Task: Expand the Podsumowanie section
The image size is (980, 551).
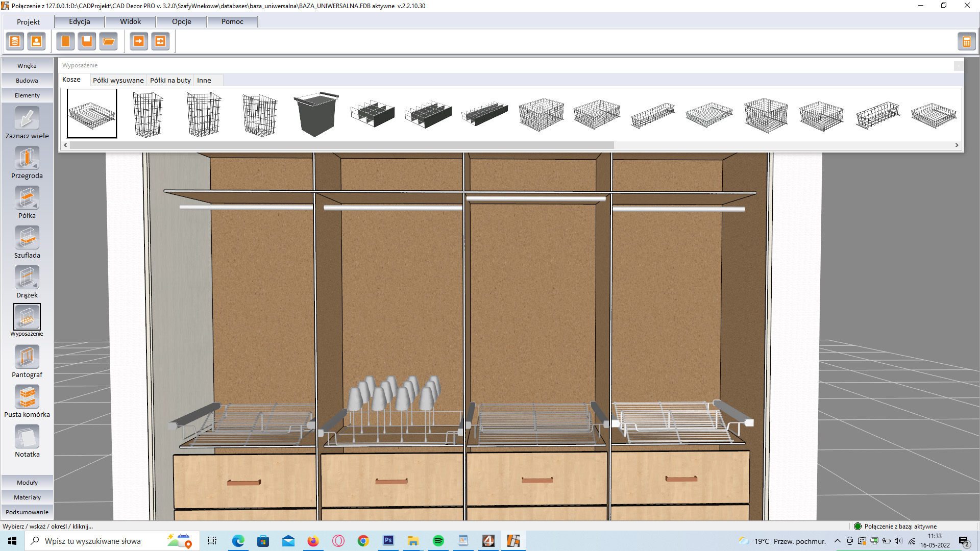Action: [x=27, y=512]
